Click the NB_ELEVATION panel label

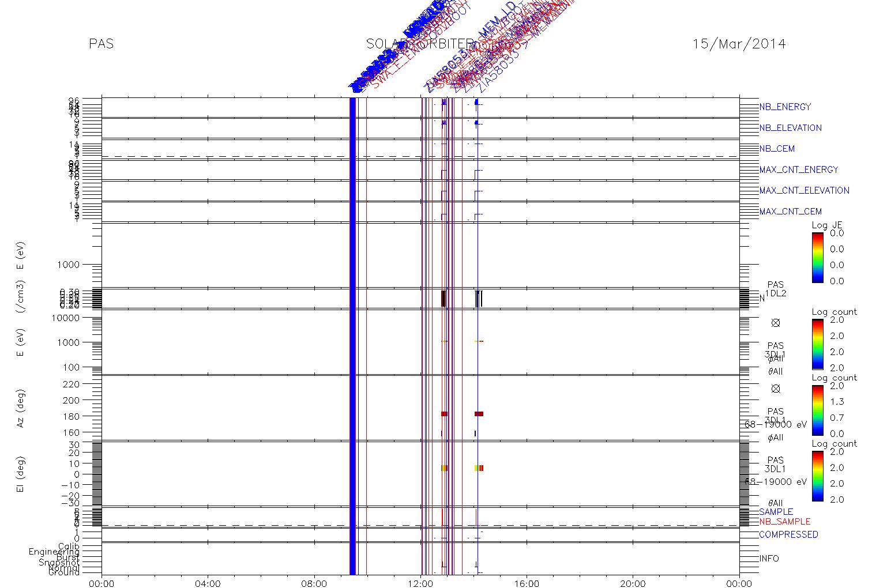[x=790, y=128]
